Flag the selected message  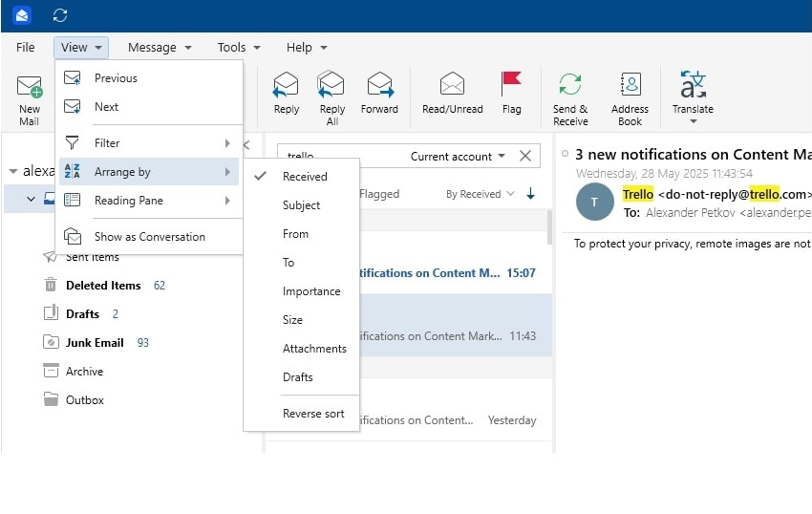coord(511,86)
